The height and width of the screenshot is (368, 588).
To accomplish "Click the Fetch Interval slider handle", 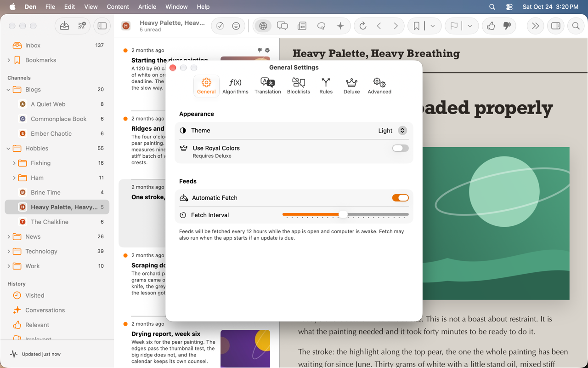I will click(343, 214).
